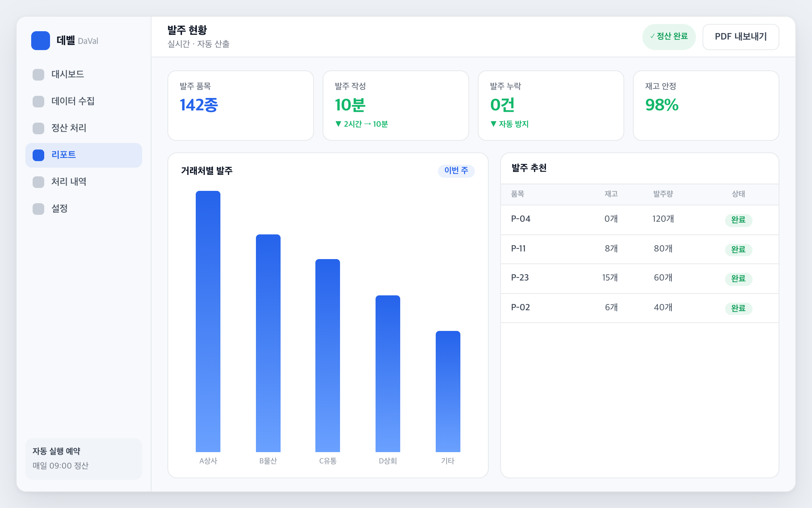
Task: Open the 발주 누락 0건 card
Action: (x=551, y=106)
